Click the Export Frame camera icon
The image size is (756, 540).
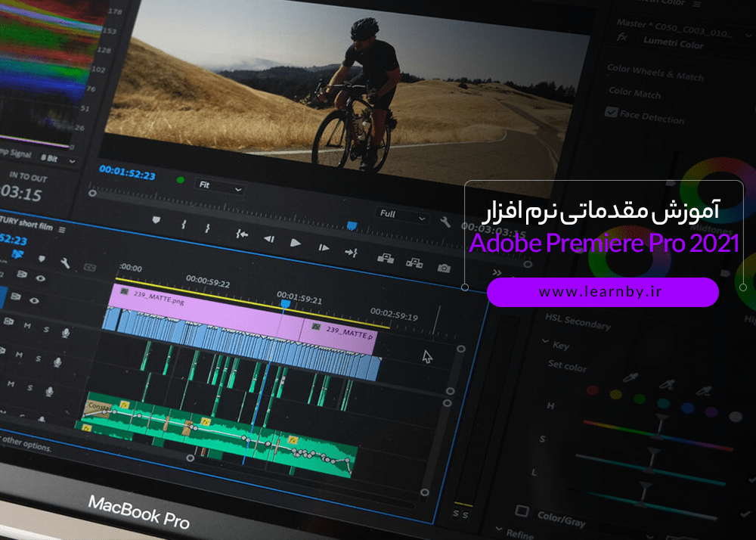[444, 268]
